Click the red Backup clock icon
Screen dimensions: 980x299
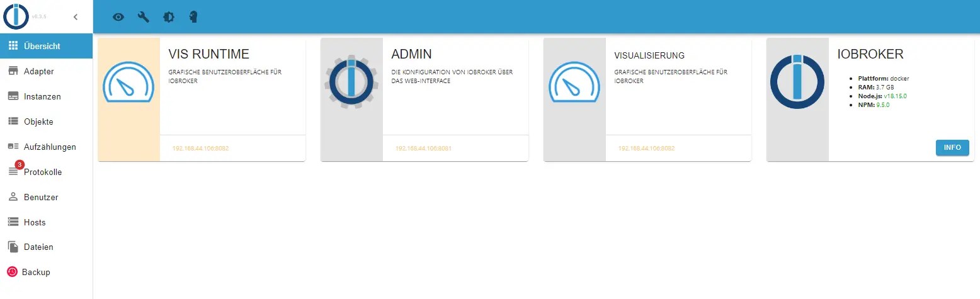pos(13,272)
